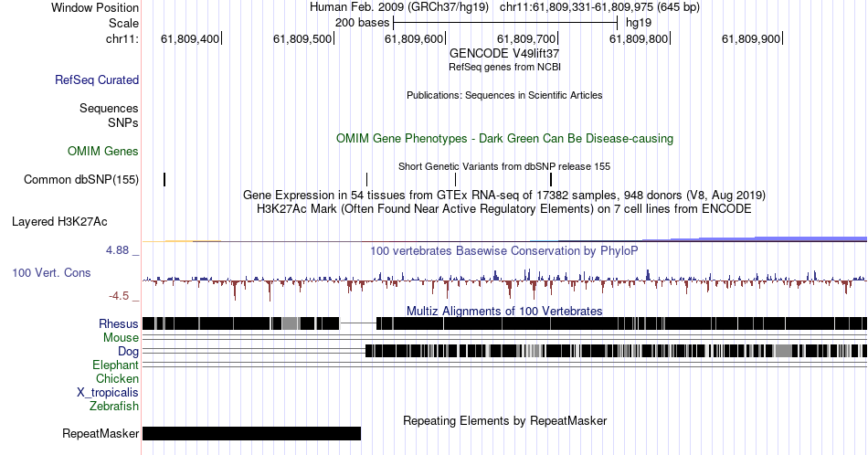868x455 pixels.
Task: Click the RefSeq genes from NCBI title
Action: click(504, 67)
